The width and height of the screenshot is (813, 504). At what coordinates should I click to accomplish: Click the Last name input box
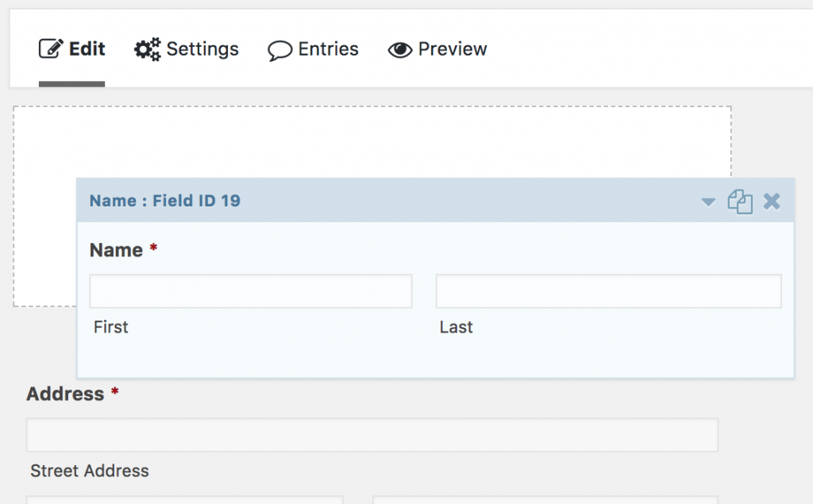click(x=608, y=291)
